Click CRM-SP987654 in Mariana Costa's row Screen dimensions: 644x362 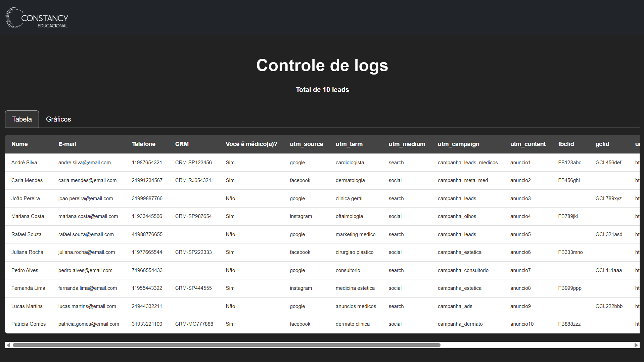193,216
